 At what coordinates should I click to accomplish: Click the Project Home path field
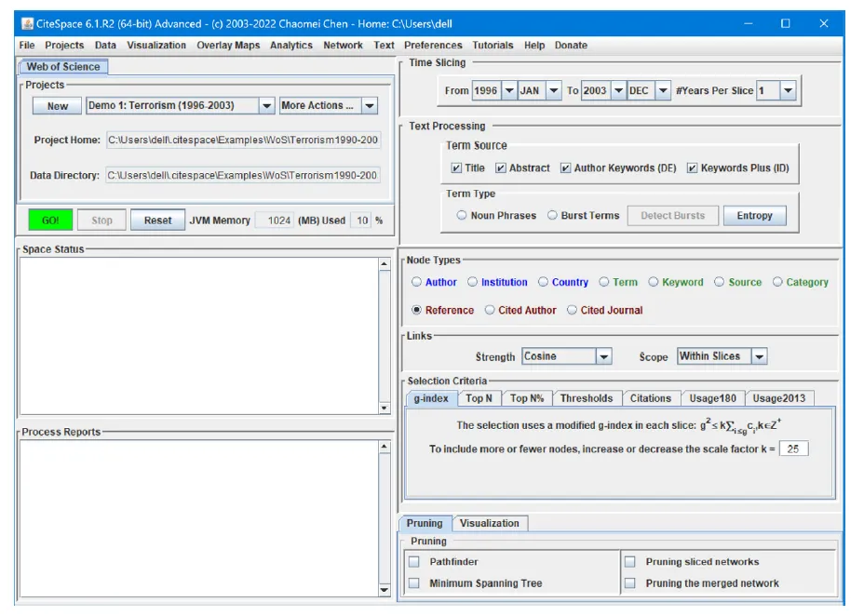pos(243,140)
